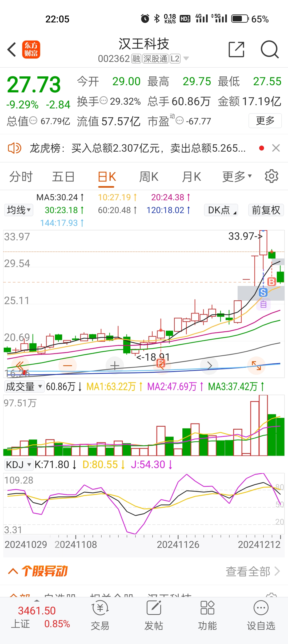
Task: Open the 功能 functions button
Action: tap(207, 615)
